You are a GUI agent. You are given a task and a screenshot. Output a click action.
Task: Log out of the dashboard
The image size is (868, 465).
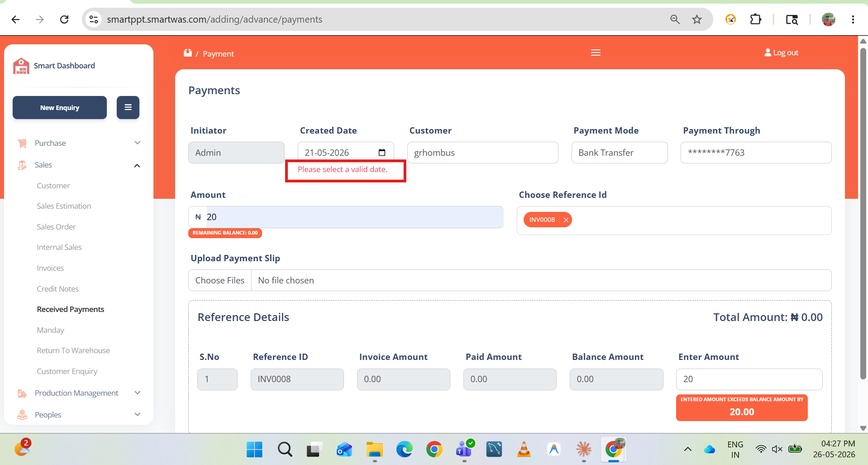coord(781,53)
